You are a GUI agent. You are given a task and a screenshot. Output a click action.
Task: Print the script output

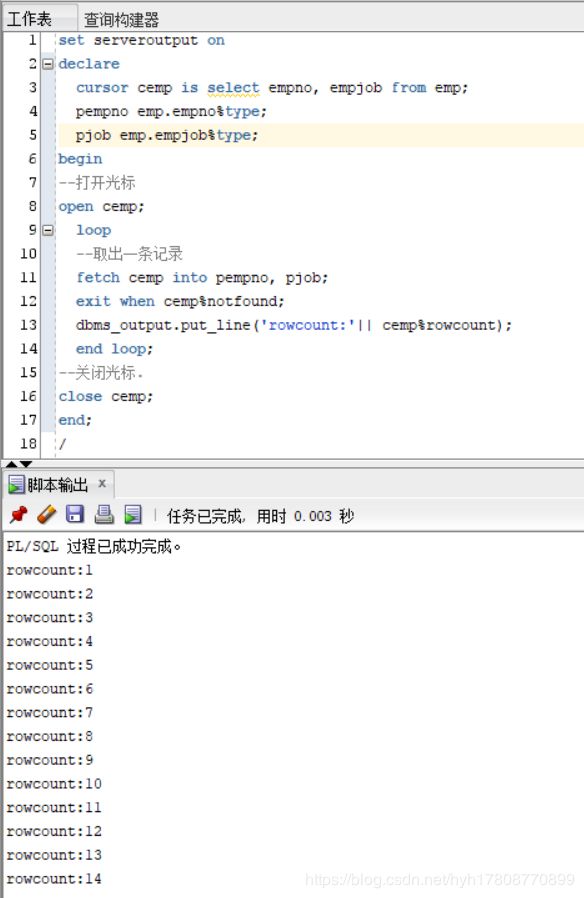(x=104, y=514)
